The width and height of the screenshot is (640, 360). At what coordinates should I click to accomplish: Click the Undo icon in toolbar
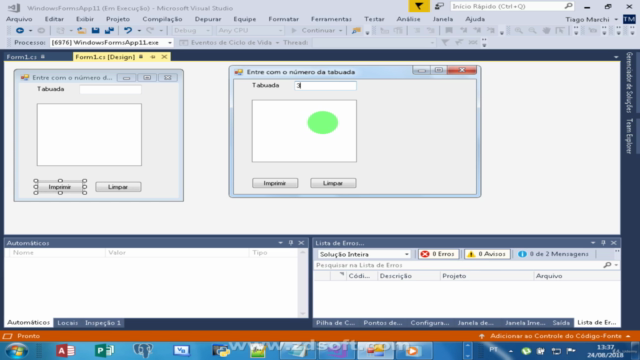128,31
